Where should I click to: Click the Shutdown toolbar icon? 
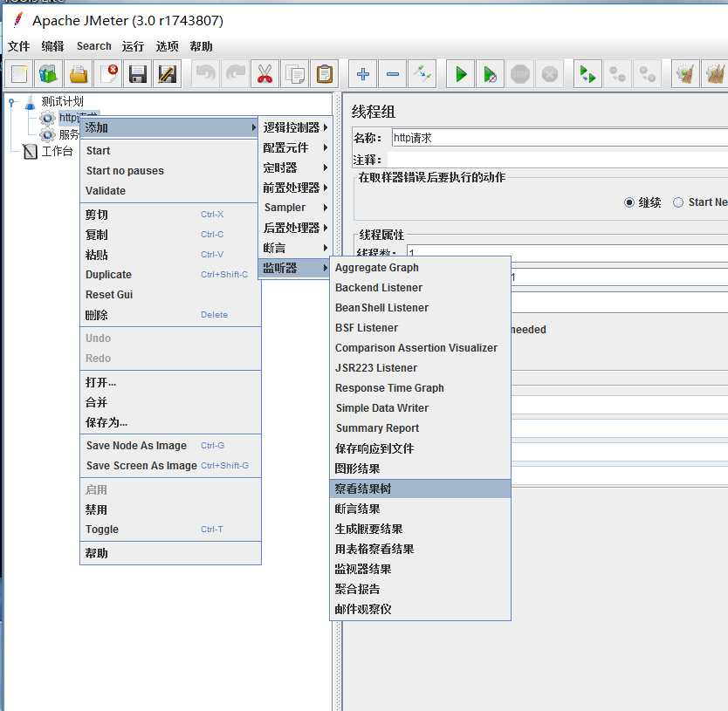(550, 74)
